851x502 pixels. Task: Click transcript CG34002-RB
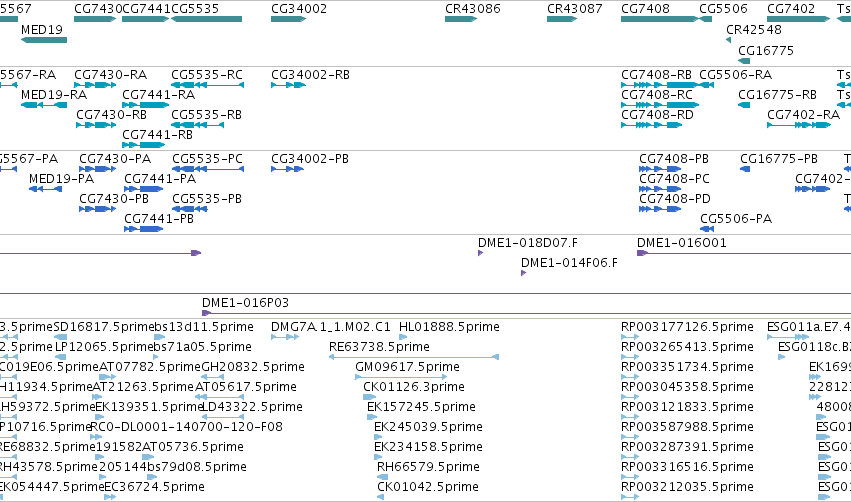pos(289,85)
